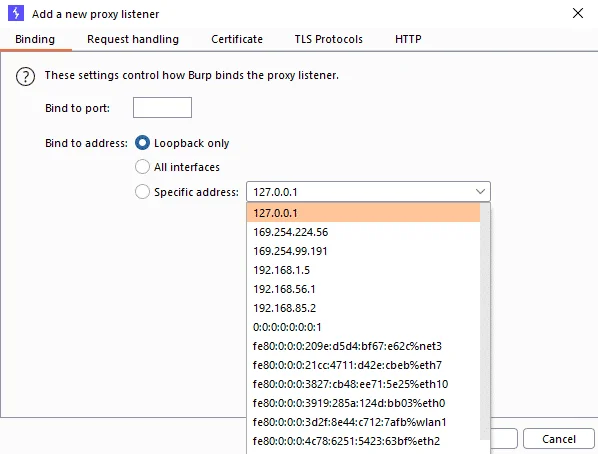Collapse the specific address dropdown arrow
The image size is (598, 454).
click(x=480, y=192)
